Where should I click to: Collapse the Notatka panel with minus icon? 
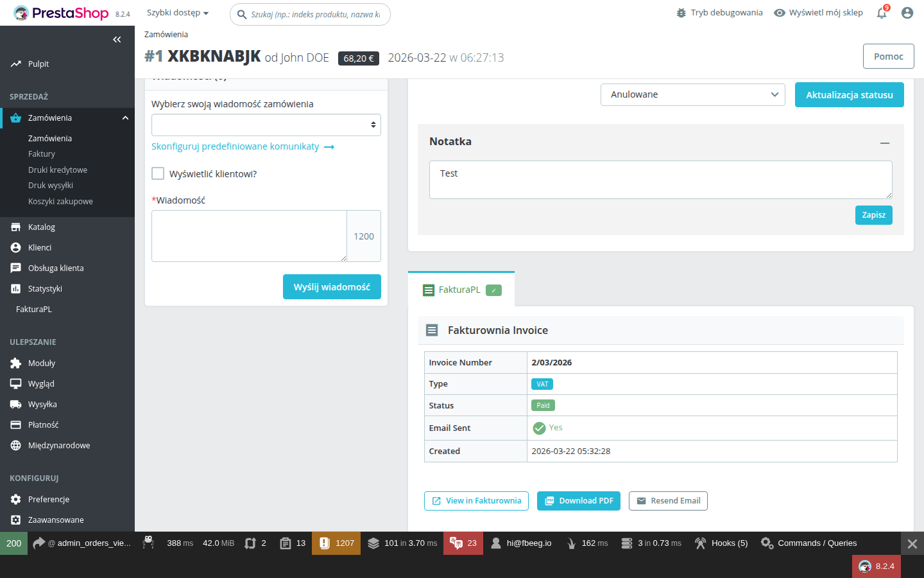886,143
